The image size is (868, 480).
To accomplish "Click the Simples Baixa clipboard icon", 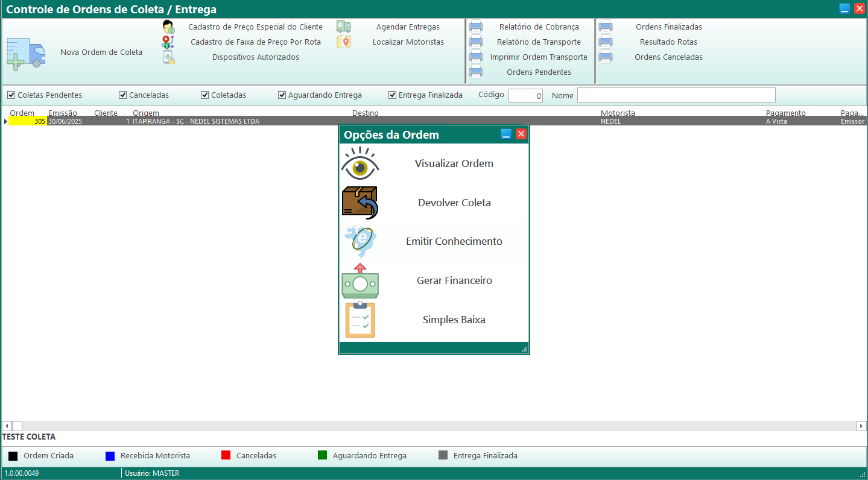I will (360, 320).
